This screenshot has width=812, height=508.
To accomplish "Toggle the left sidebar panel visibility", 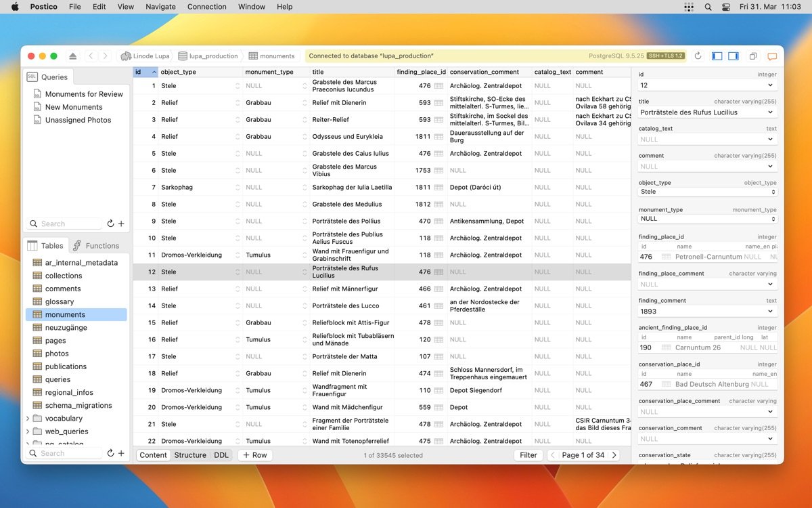I will [717, 56].
